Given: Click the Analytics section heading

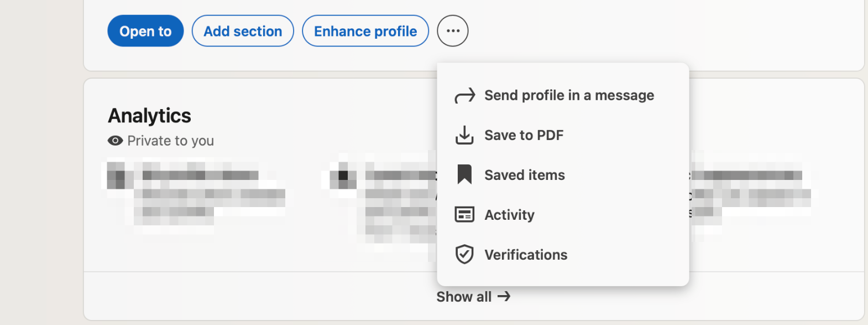Looking at the screenshot, I should pos(149,116).
